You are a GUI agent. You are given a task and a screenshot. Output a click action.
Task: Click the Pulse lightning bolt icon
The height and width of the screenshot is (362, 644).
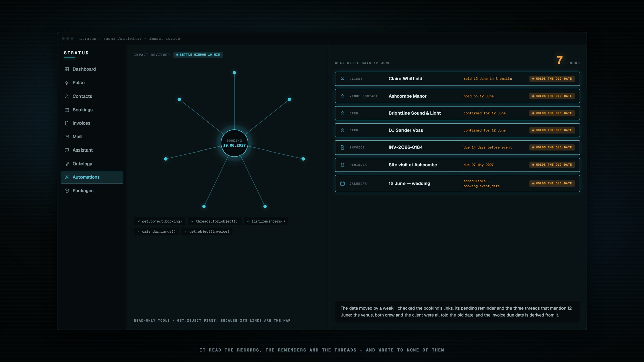tap(67, 83)
